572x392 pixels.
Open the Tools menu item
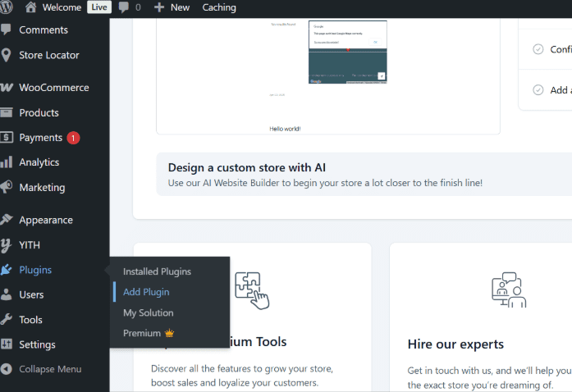[30, 320]
